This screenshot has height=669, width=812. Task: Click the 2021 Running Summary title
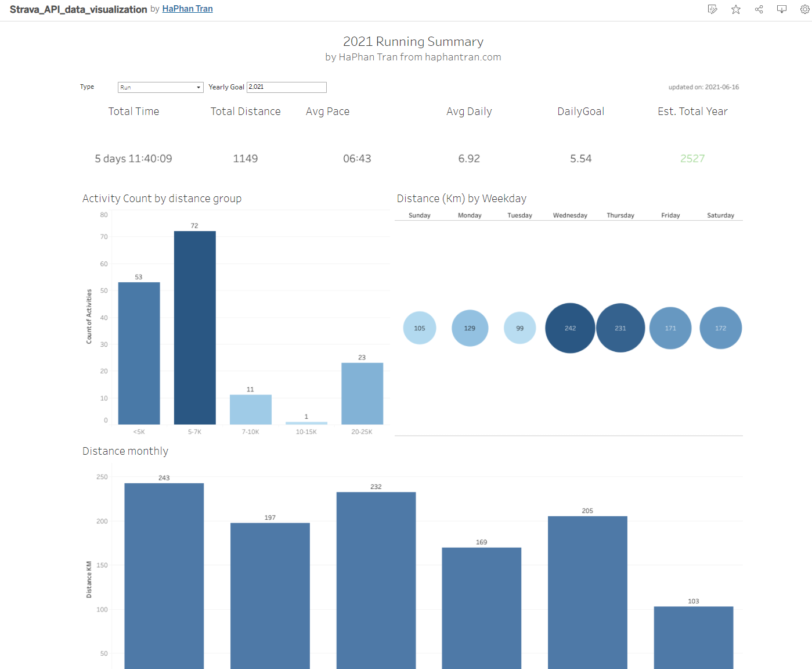pyautogui.click(x=413, y=42)
